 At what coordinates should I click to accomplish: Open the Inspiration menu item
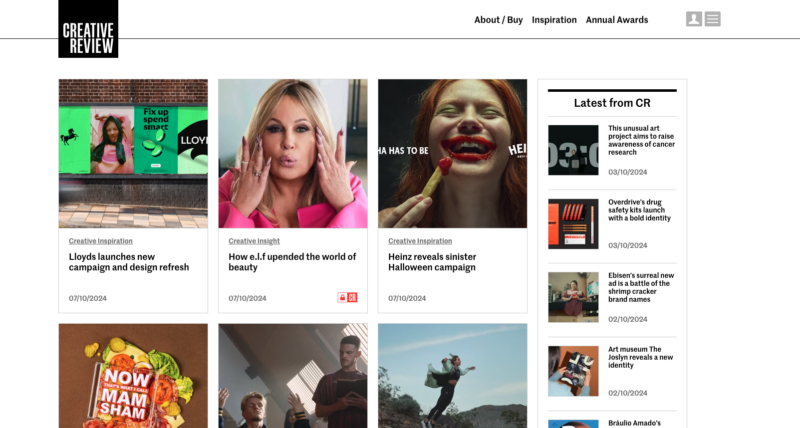tap(554, 20)
